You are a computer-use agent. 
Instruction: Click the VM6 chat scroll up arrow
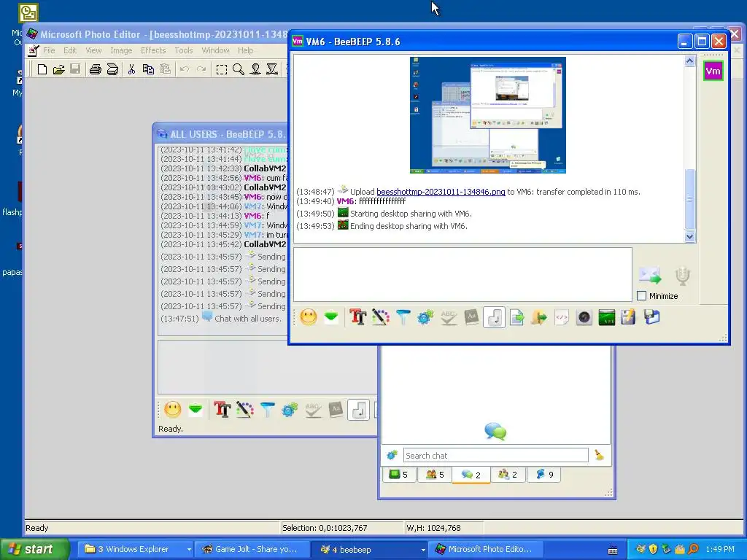point(690,61)
